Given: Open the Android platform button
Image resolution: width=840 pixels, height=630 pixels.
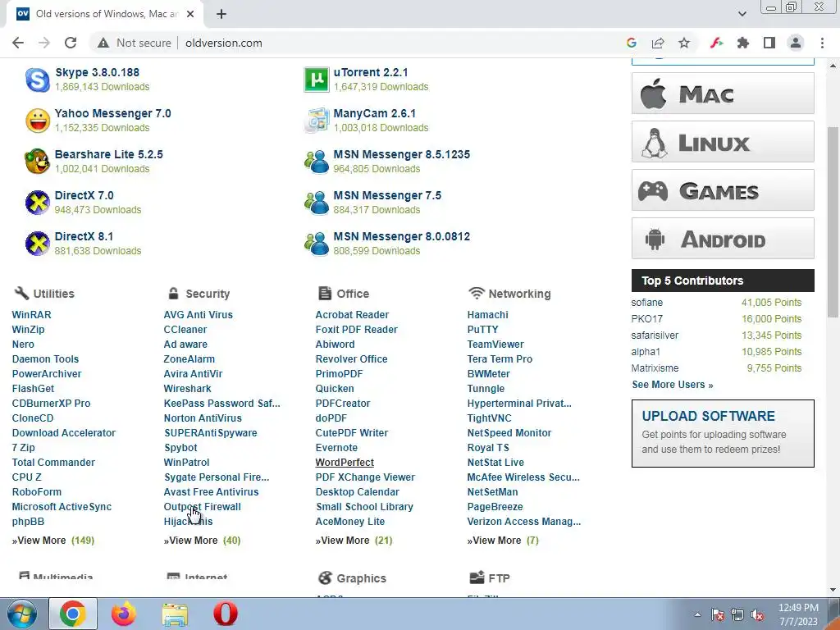Looking at the screenshot, I should pos(723,239).
